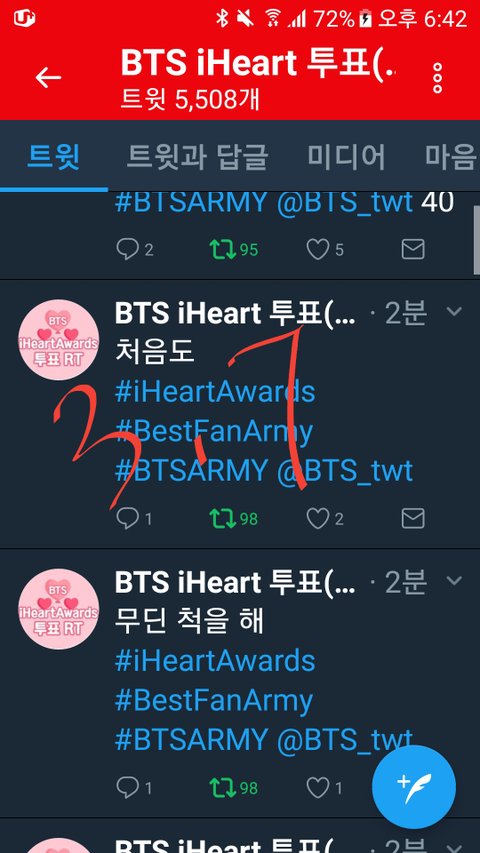Image resolution: width=480 pixels, height=853 pixels.
Task: Go back using the header arrow
Action: (48, 78)
